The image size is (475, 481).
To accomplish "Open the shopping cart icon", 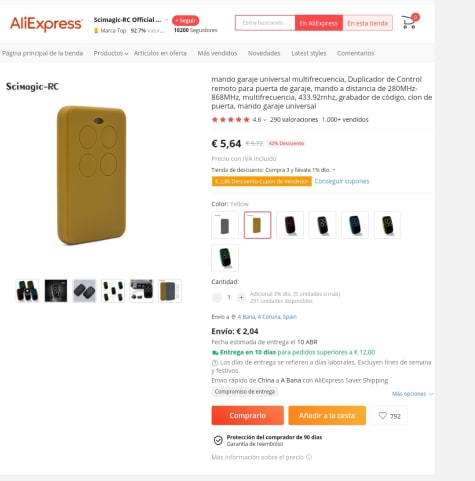I will (x=409, y=22).
